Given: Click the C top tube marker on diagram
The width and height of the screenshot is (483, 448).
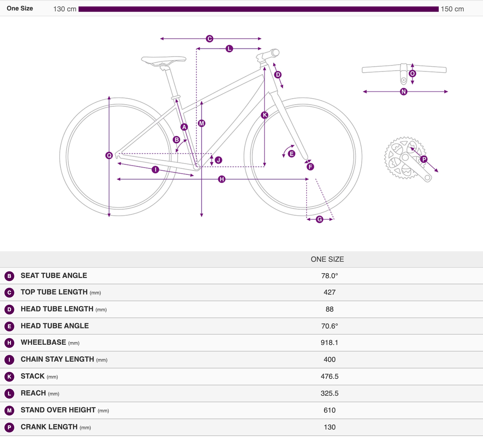Looking at the screenshot, I should pos(209,39).
